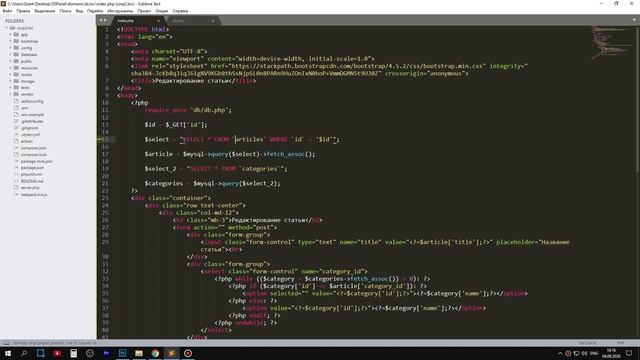The height and width of the screenshot is (360, 640).
Task: Open the Windows Start menu
Action: point(8,353)
